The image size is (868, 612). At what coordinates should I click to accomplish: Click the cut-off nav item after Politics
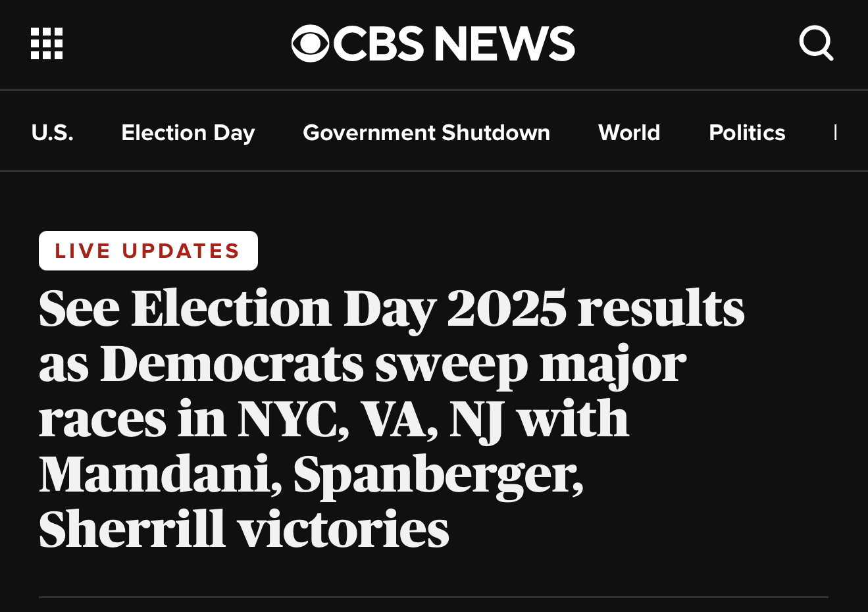(836, 132)
